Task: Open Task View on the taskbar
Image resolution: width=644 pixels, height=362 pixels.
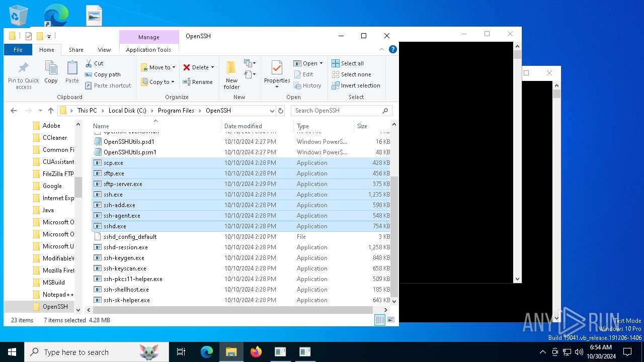Action: tap(181, 352)
